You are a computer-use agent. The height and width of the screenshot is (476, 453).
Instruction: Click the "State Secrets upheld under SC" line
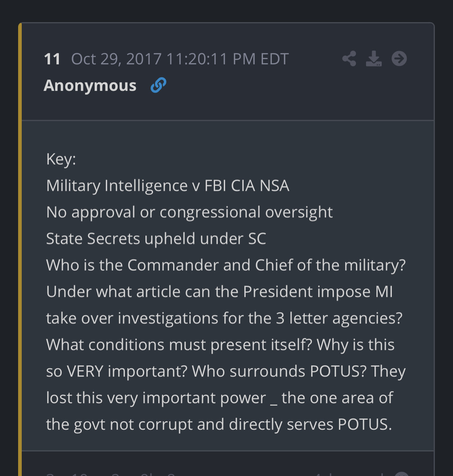(x=156, y=239)
